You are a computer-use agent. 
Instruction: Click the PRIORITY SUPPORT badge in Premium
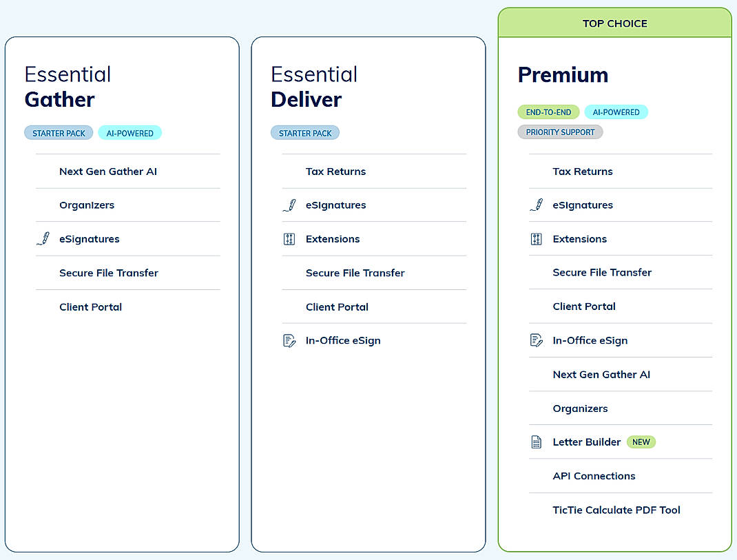point(560,132)
